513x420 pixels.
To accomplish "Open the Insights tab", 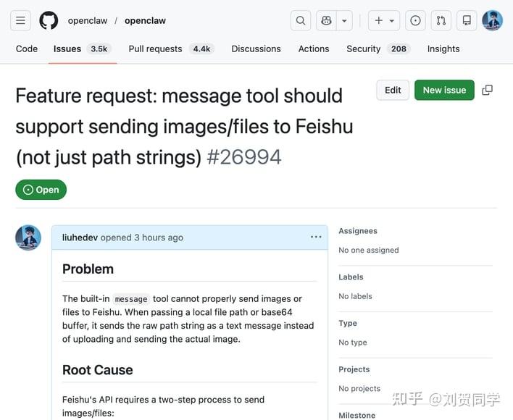I will 443,49.
